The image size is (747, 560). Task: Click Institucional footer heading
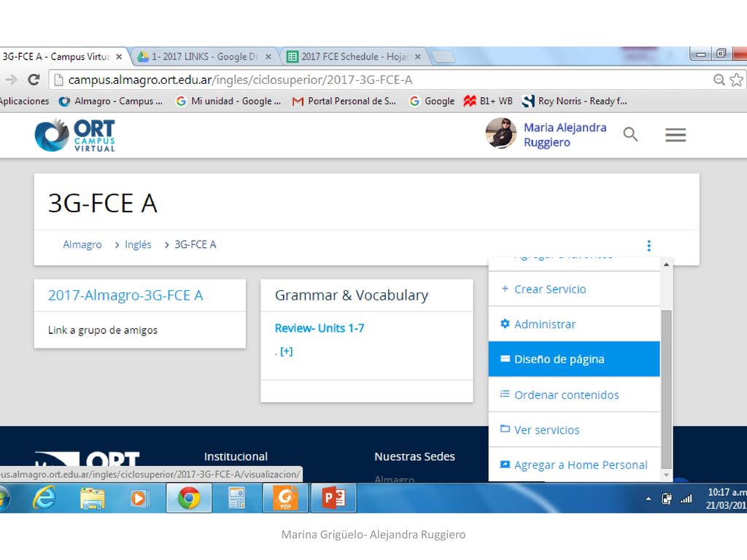(236, 456)
